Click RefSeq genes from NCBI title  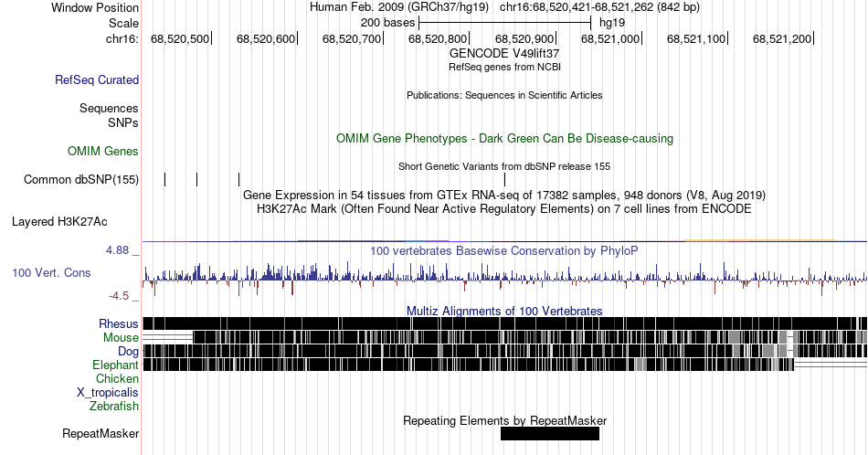tap(504, 67)
